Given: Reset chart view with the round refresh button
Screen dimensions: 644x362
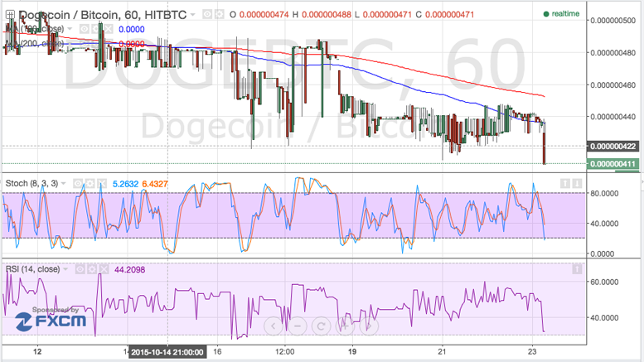Looking at the screenshot, I should (x=322, y=326).
